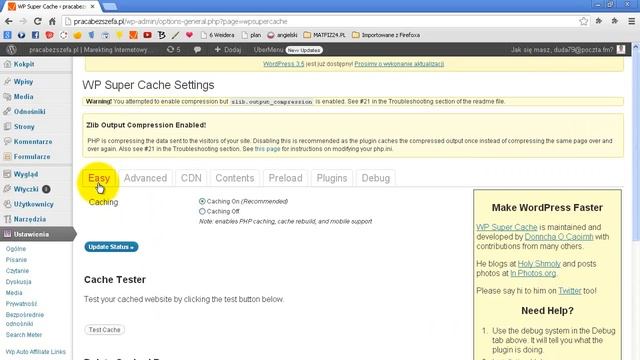Open the stylized B bookmark icon
The image size is (640, 360).
click(161, 35)
